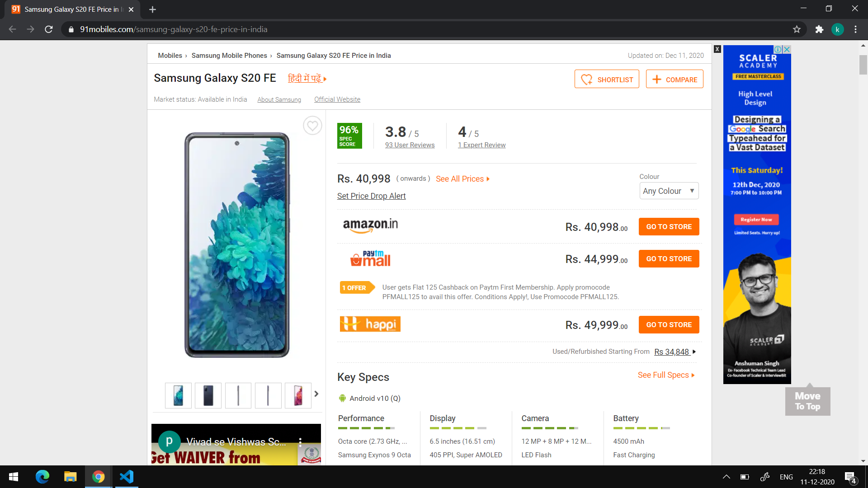The image size is (868, 488).
Task: Click the Move To Top button
Action: (x=807, y=401)
